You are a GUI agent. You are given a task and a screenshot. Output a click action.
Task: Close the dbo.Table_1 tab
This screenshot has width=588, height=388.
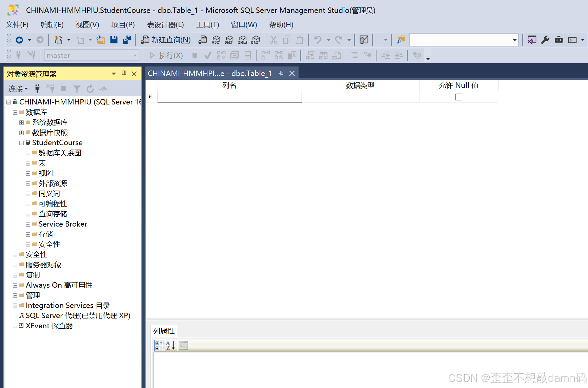coord(292,73)
